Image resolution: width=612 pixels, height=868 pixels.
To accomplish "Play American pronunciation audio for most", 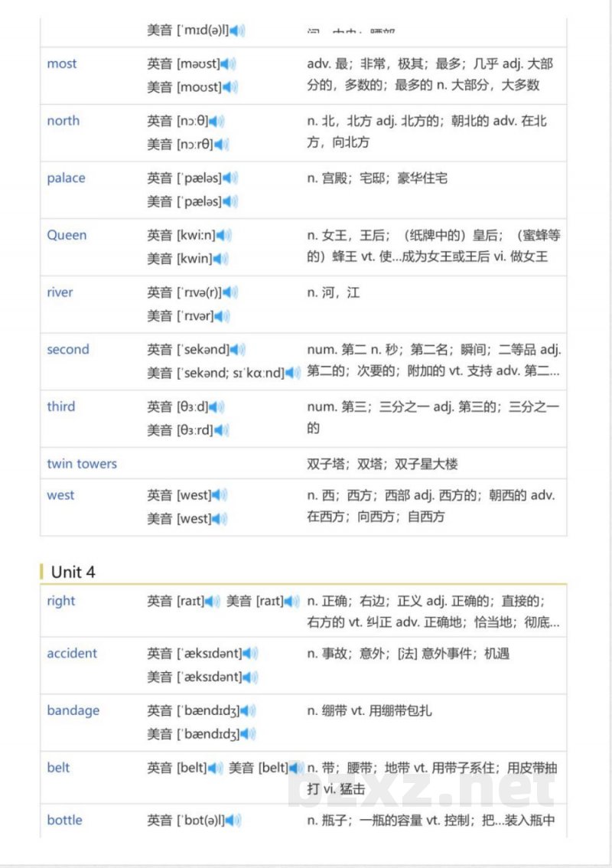I will 229,87.
